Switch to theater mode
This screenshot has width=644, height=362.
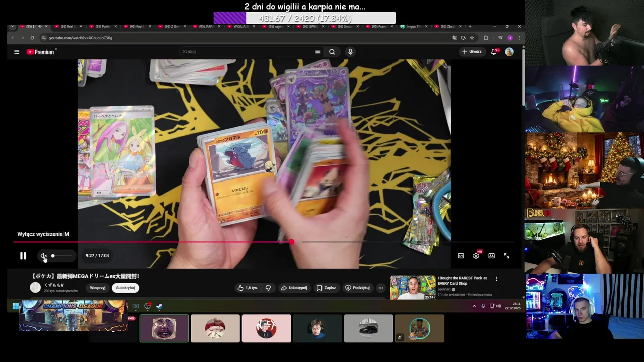pos(491,256)
